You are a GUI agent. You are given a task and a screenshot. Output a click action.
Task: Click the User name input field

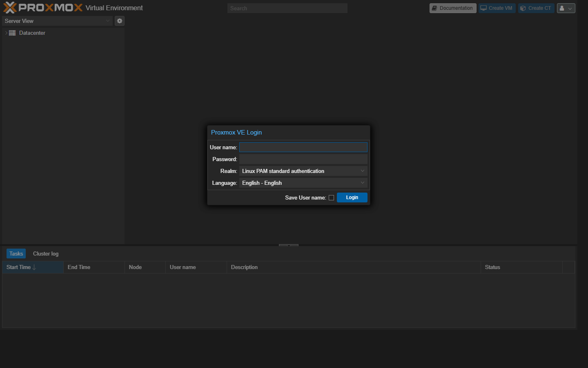(303, 147)
